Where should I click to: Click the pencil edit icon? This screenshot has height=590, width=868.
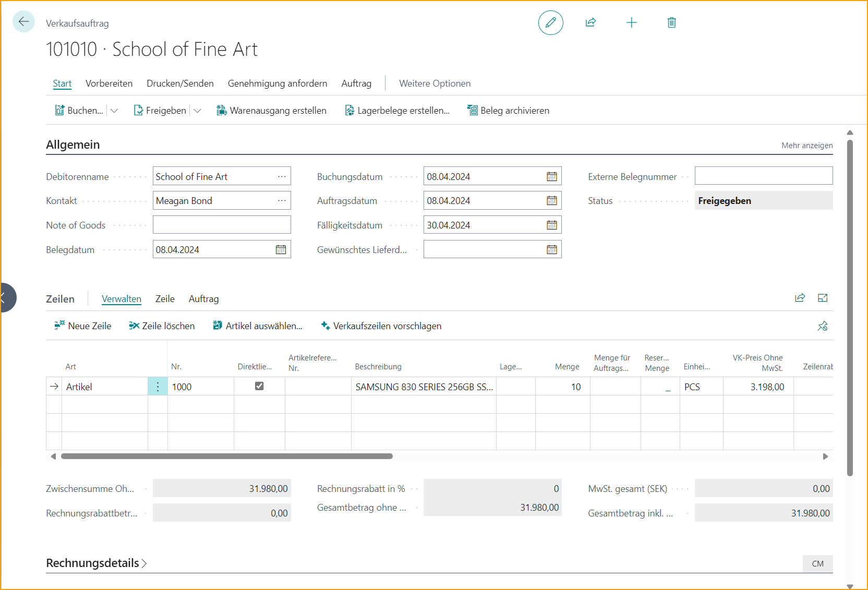[x=550, y=22]
